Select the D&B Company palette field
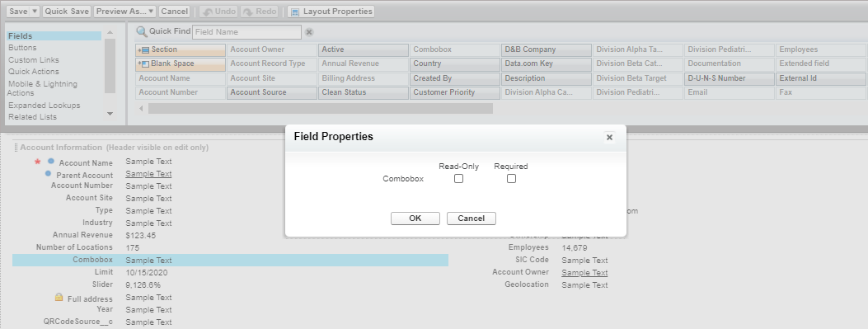Viewport: 868px width, 329px height. click(x=547, y=49)
